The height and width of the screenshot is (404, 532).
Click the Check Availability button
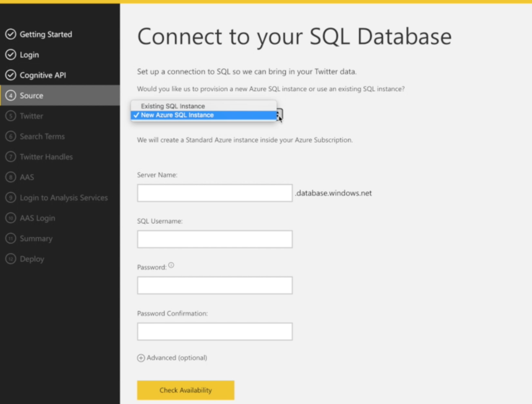click(x=185, y=390)
